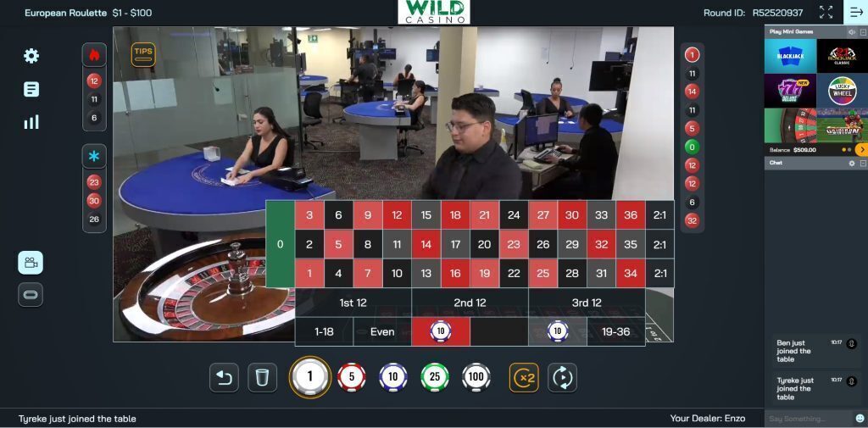Double the bets with the x2 icon
The height and width of the screenshot is (428, 868).
[524, 378]
